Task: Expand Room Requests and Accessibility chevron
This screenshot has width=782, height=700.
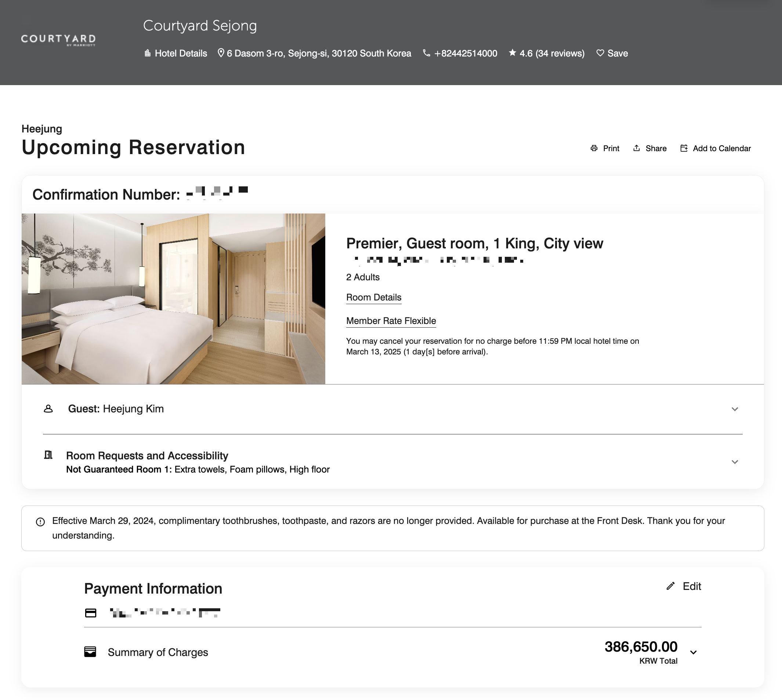Action: pyautogui.click(x=735, y=462)
